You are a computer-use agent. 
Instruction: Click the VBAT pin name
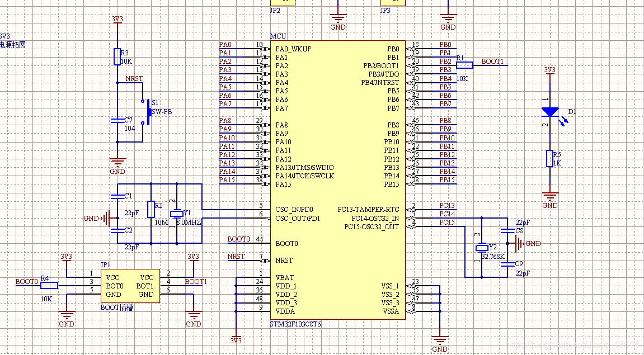(285, 278)
